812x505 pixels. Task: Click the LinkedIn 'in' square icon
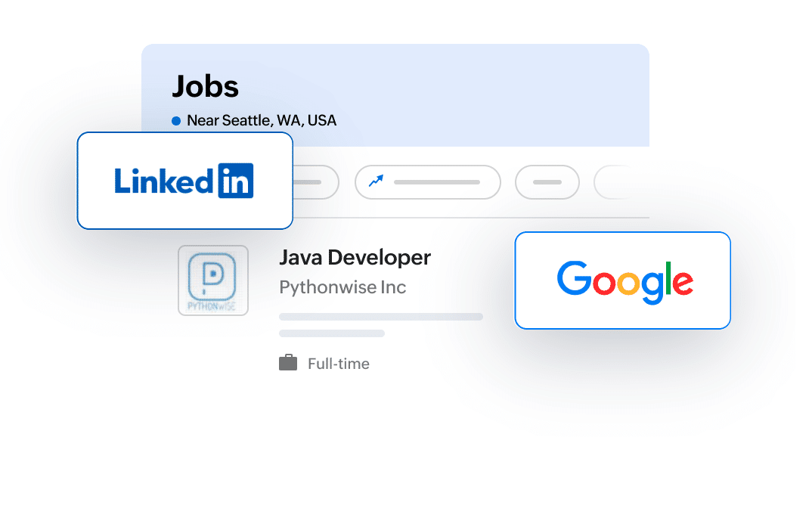235,181
